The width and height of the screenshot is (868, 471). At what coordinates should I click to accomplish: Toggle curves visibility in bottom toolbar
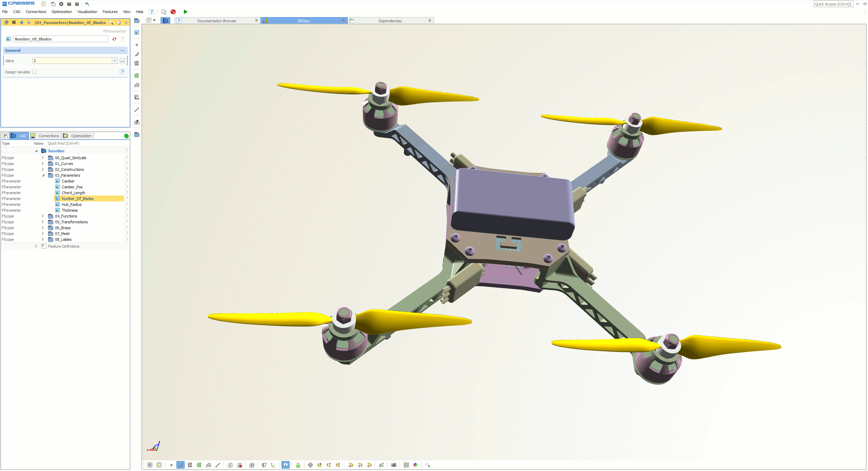(x=181, y=465)
